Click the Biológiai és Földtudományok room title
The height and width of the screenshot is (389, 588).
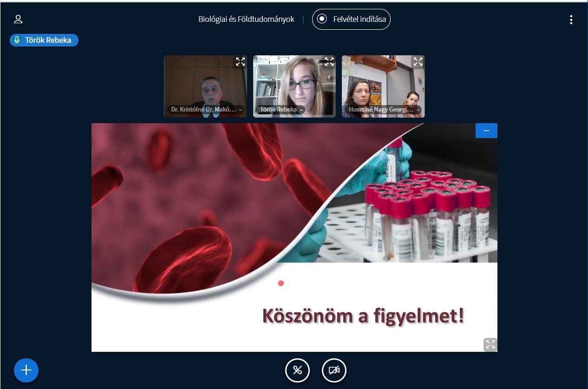click(246, 20)
